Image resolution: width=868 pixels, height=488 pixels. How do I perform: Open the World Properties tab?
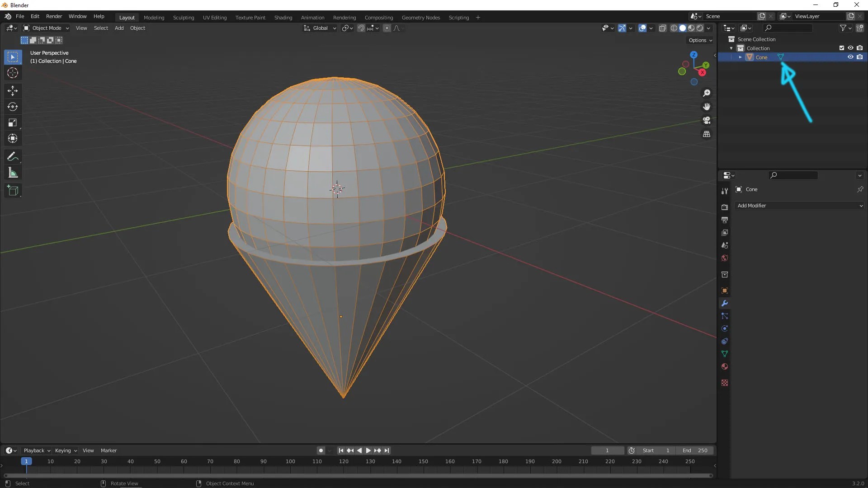(x=725, y=258)
